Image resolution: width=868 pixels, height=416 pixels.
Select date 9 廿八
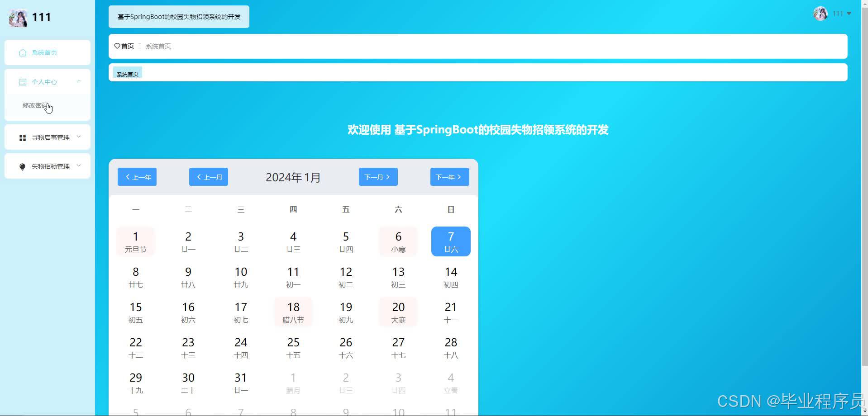(x=188, y=277)
